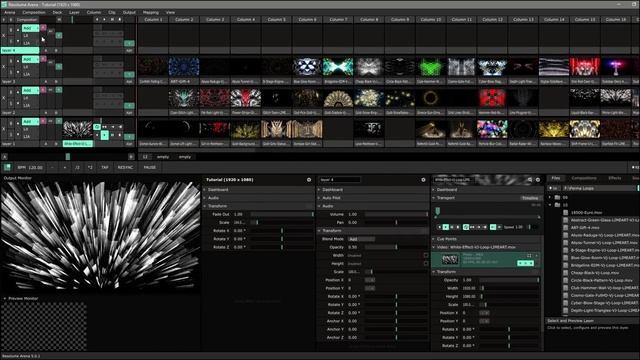
Task: Toggle Layer 1 clip BPM sync icon
Action: (97, 127)
